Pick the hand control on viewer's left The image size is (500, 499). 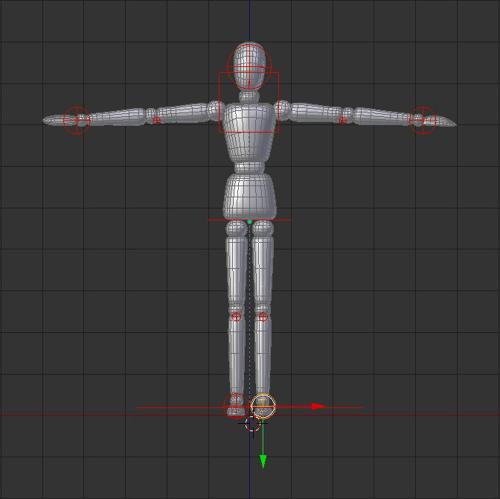(x=77, y=120)
